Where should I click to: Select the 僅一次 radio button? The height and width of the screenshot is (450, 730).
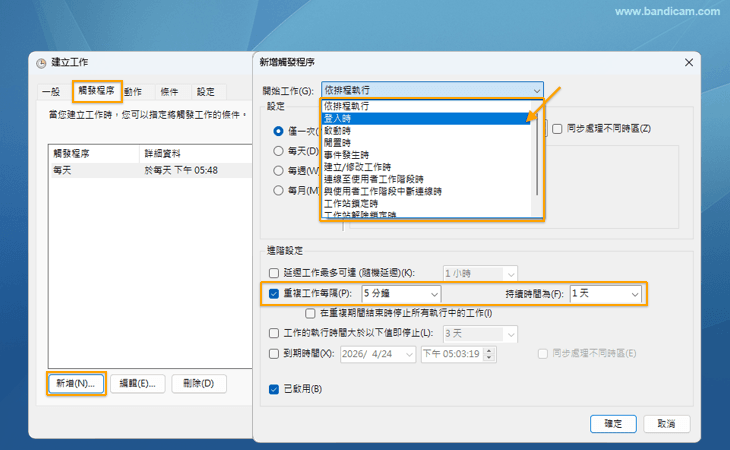tap(279, 131)
